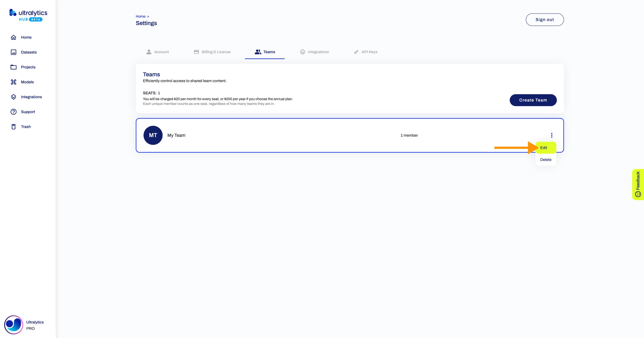Click the Ultralytics Hub home icon
Screen dimensions: 644x338
(28, 15)
